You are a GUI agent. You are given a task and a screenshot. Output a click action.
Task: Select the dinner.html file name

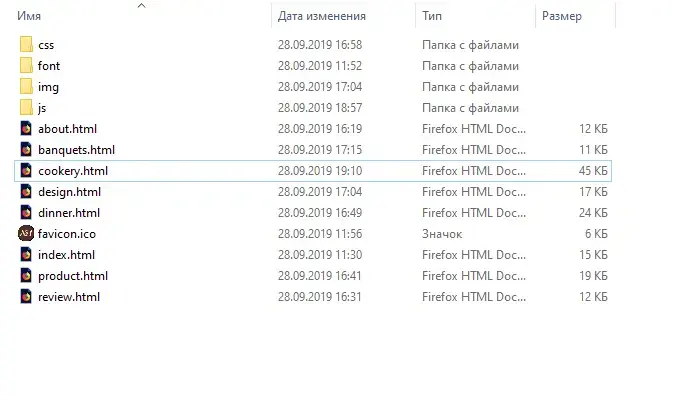click(69, 213)
